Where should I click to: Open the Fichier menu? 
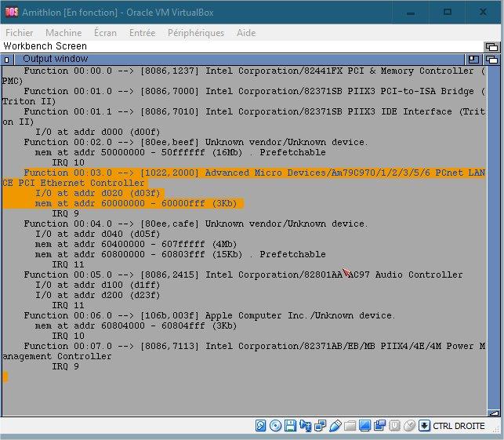(20, 33)
